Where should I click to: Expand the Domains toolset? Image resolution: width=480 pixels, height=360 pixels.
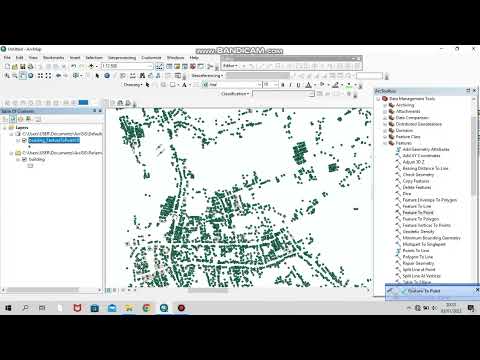click(385, 130)
